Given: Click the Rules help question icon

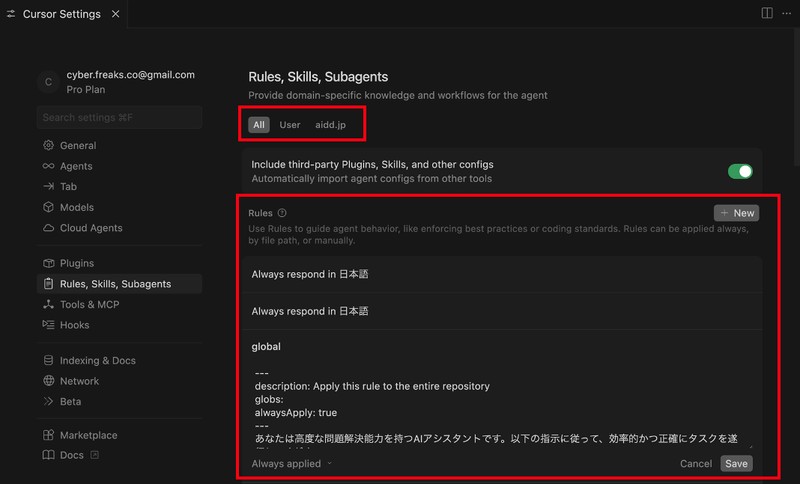Looking at the screenshot, I should pyautogui.click(x=282, y=213).
